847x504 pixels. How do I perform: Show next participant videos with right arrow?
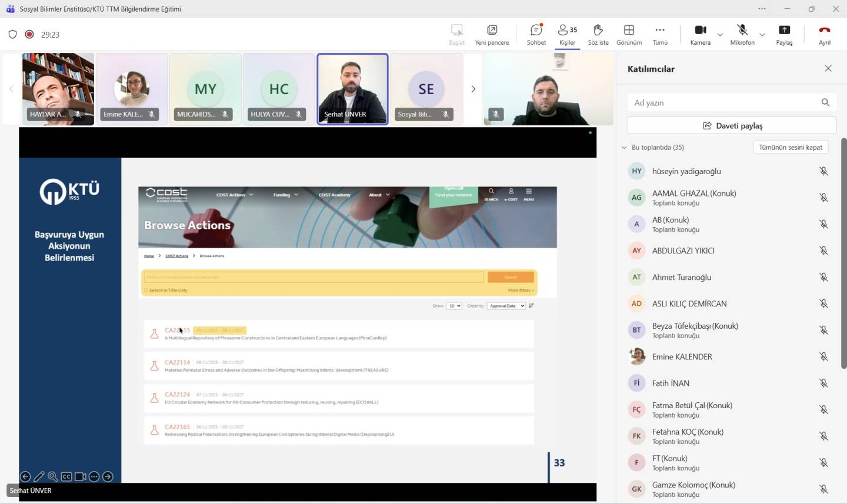pos(473,89)
